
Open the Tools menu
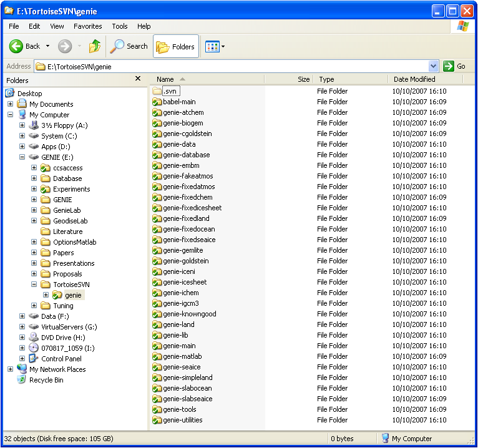[x=120, y=26]
